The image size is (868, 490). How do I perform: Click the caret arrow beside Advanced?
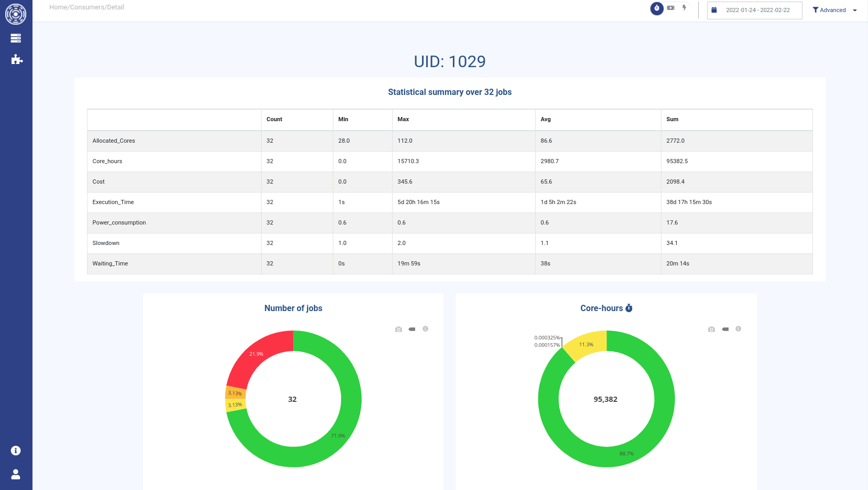click(855, 10)
